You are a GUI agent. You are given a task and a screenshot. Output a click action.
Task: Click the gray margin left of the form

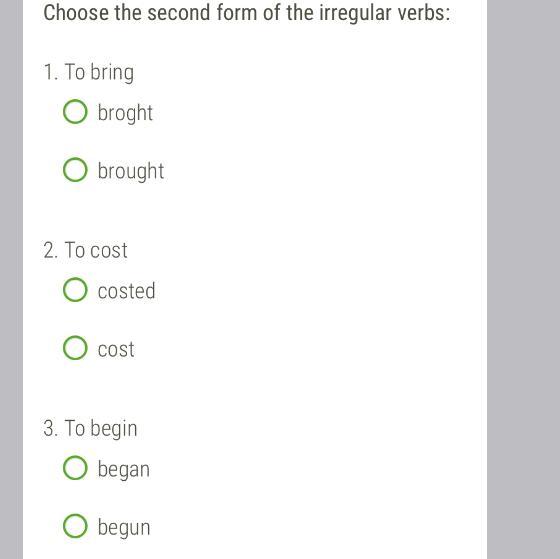(11, 279)
